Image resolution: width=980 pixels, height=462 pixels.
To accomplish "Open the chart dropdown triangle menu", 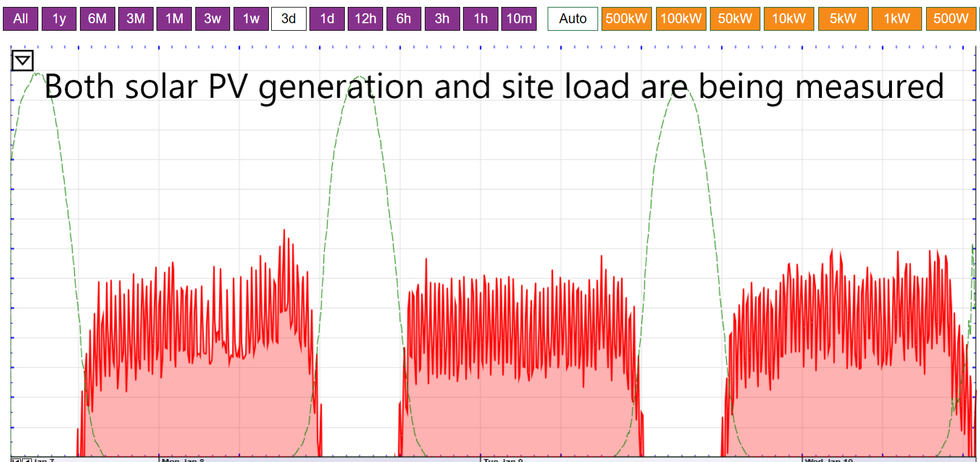I will (23, 60).
